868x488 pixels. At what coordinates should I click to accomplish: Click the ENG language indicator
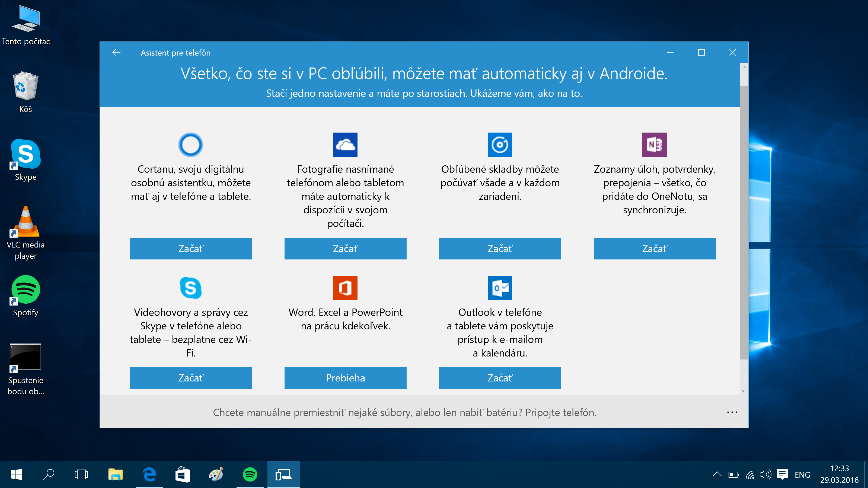coord(802,475)
